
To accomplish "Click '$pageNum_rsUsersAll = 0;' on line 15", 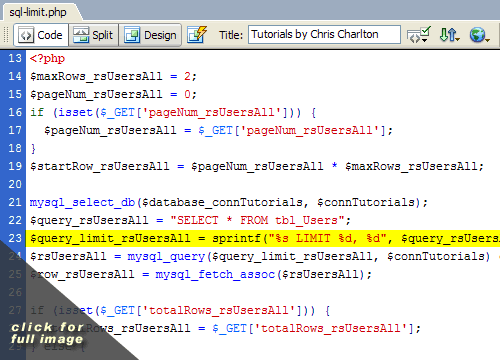I will [113, 95].
